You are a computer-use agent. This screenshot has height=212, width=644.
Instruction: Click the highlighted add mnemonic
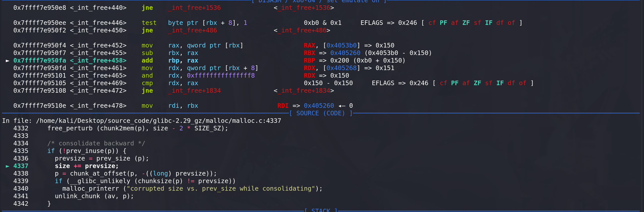coord(147,61)
